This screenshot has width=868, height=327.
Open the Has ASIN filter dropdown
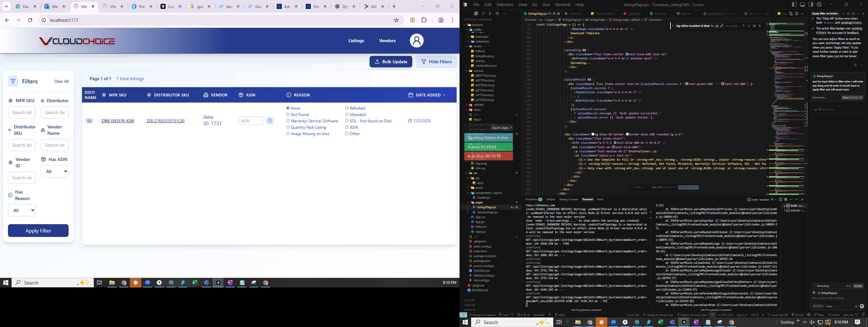tap(55, 171)
